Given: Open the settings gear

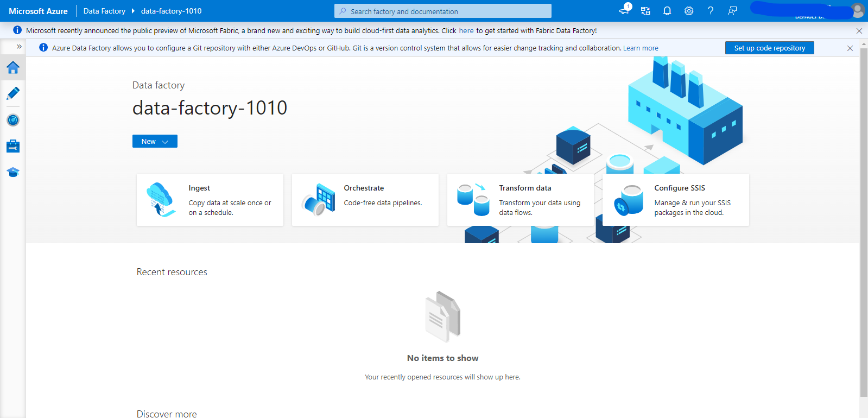Looking at the screenshot, I should (x=689, y=11).
